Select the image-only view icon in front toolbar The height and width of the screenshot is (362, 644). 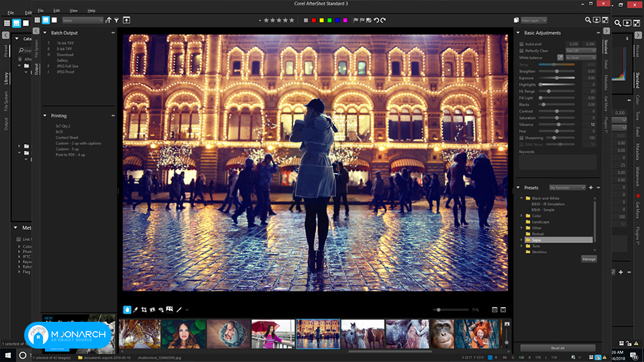54,20
